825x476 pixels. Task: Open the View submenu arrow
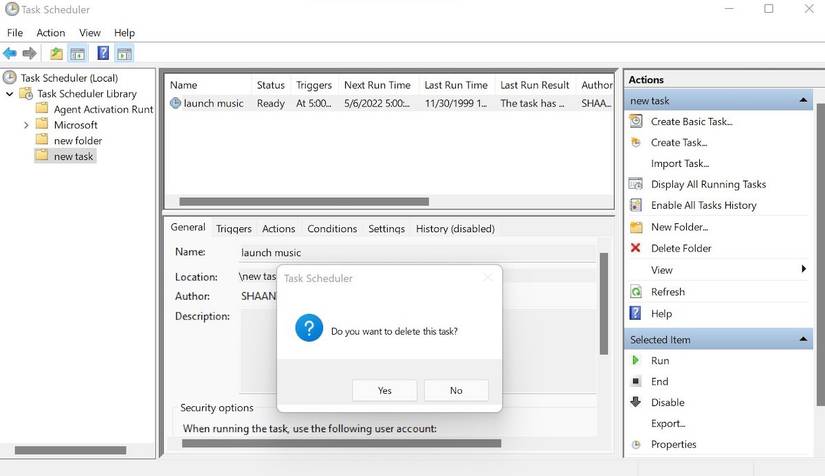point(803,269)
